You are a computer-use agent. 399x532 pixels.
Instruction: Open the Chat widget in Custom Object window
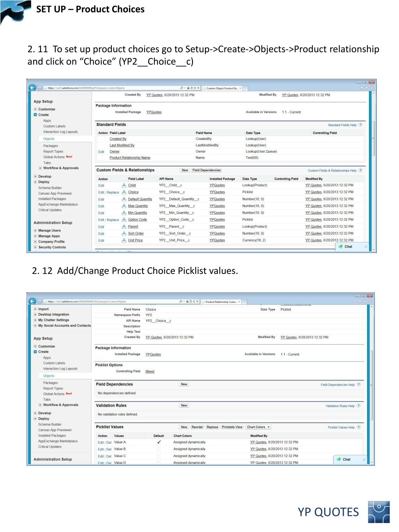coord(352,247)
